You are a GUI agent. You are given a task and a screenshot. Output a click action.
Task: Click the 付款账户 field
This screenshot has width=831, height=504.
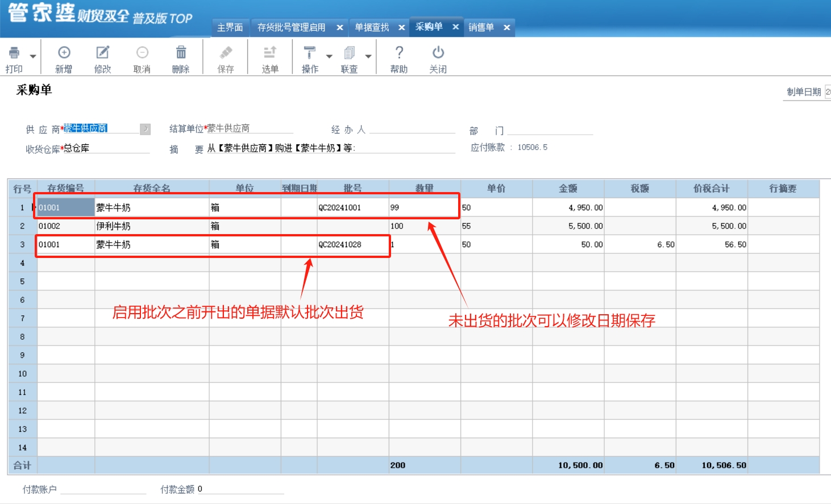point(103,489)
